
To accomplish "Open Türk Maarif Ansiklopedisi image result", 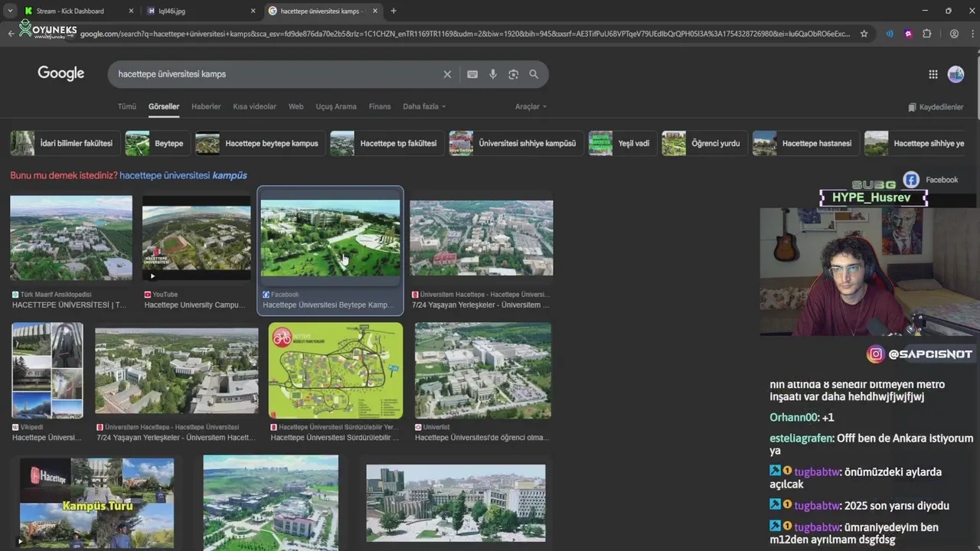I will click(x=71, y=237).
